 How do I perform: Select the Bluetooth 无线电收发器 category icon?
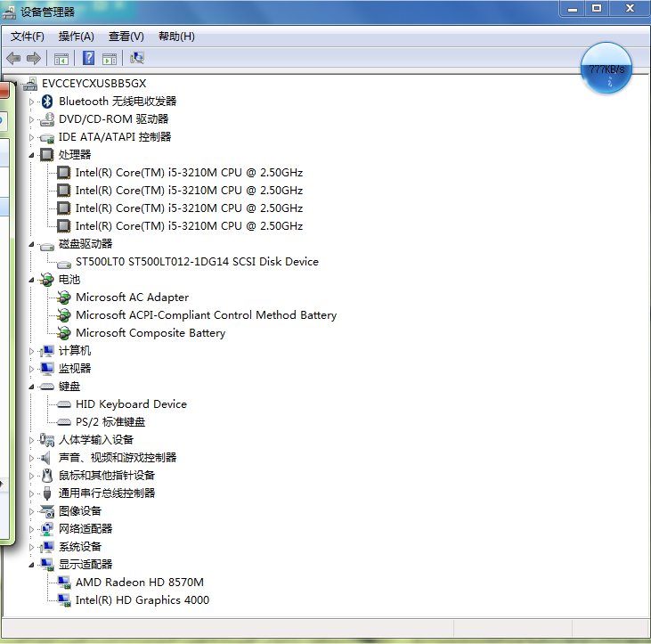(x=47, y=102)
